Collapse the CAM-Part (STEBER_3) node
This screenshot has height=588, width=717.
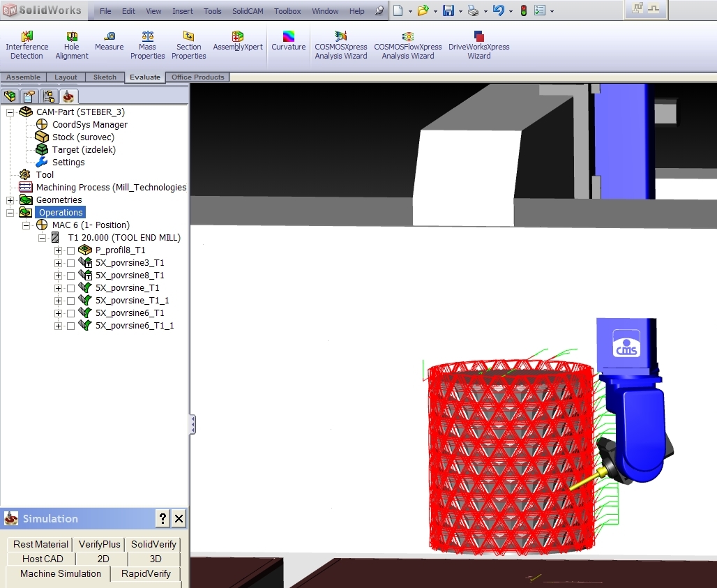pos(10,112)
